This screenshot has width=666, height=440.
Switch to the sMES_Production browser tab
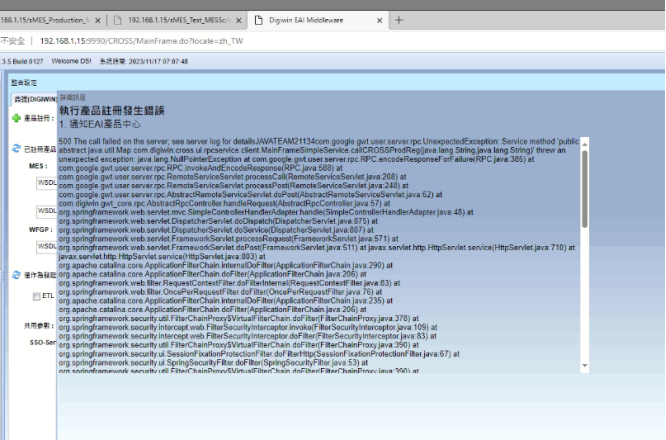(x=45, y=19)
